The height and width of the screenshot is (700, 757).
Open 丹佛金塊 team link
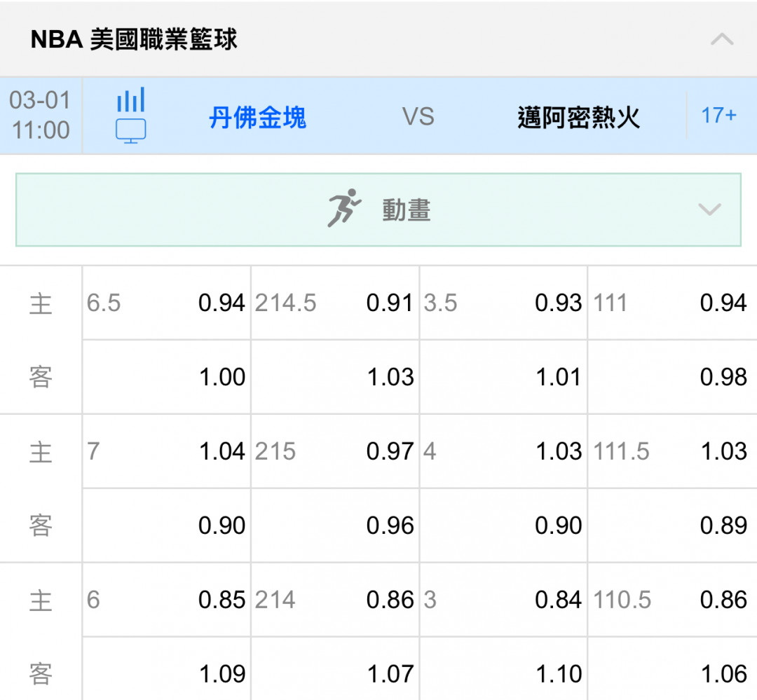[257, 117]
